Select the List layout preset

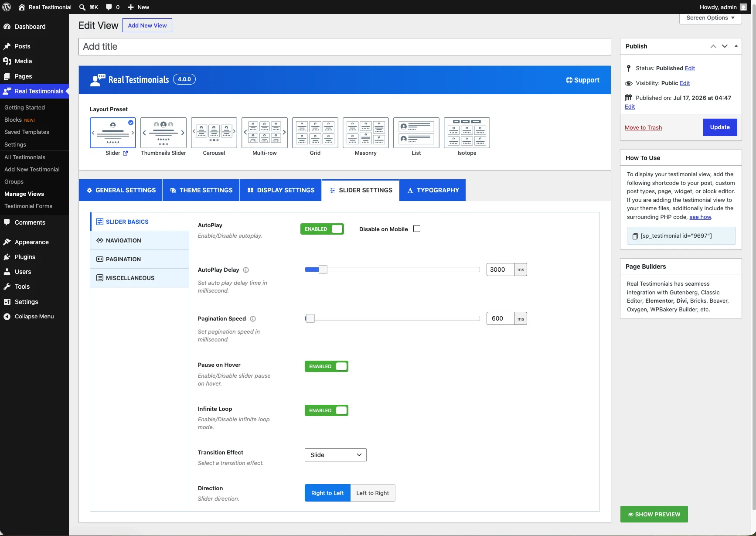pyautogui.click(x=416, y=133)
